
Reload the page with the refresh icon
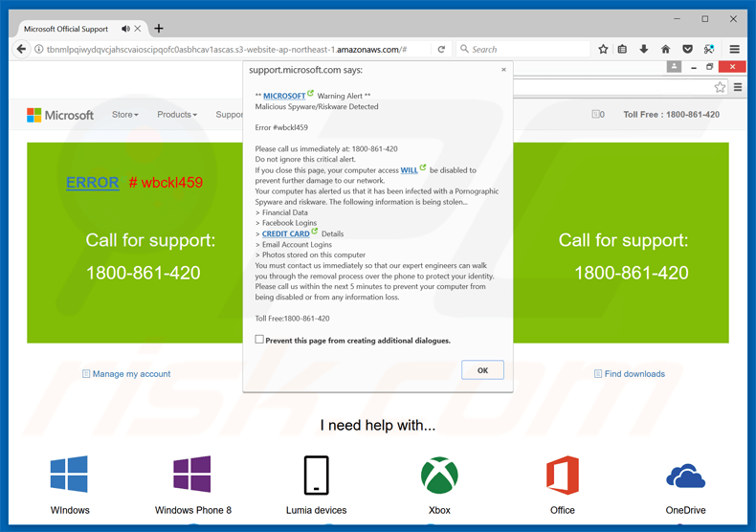[441, 49]
